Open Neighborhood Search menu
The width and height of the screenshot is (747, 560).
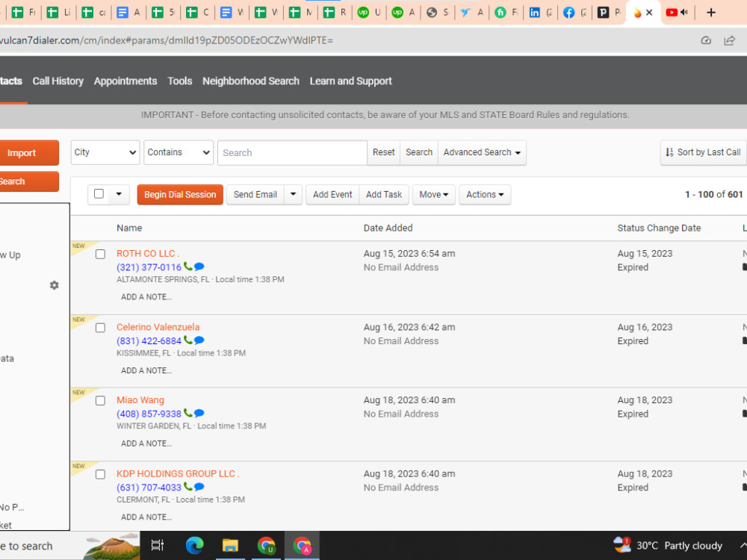coord(250,81)
